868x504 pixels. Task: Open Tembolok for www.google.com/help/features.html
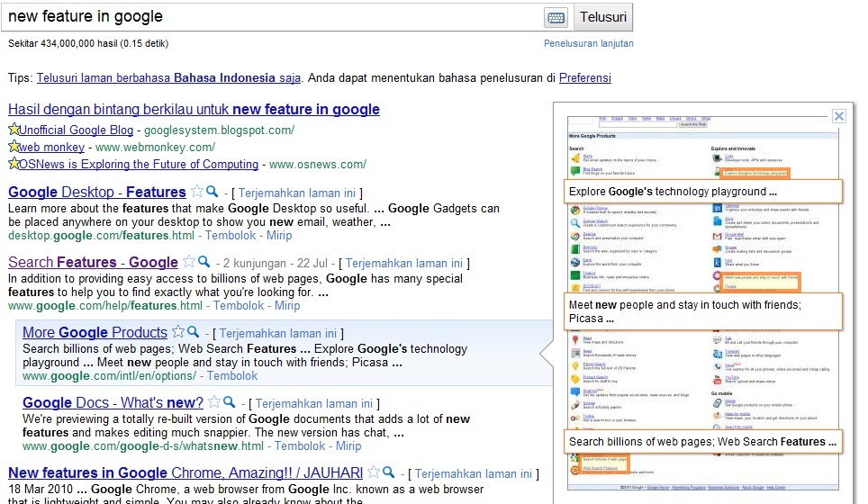point(239,305)
